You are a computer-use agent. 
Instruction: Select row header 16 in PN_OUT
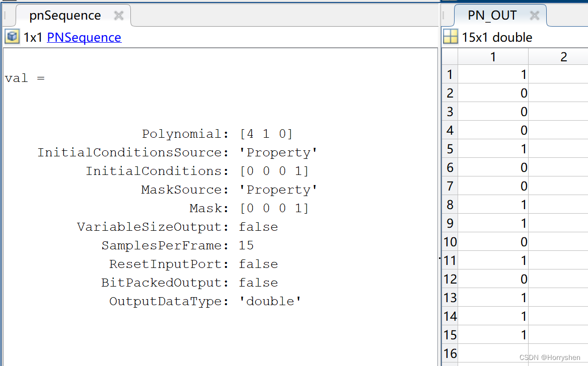(450, 353)
